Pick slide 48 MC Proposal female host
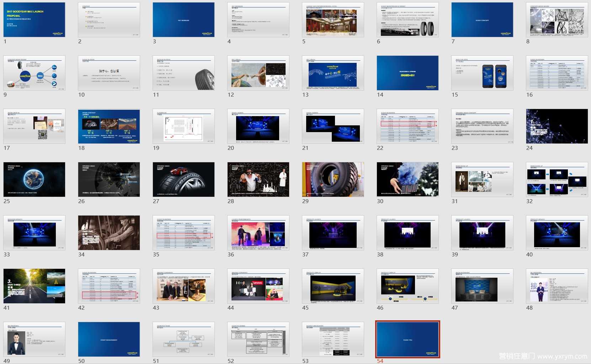This screenshot has width=591, height=364. tap(557, 286)
